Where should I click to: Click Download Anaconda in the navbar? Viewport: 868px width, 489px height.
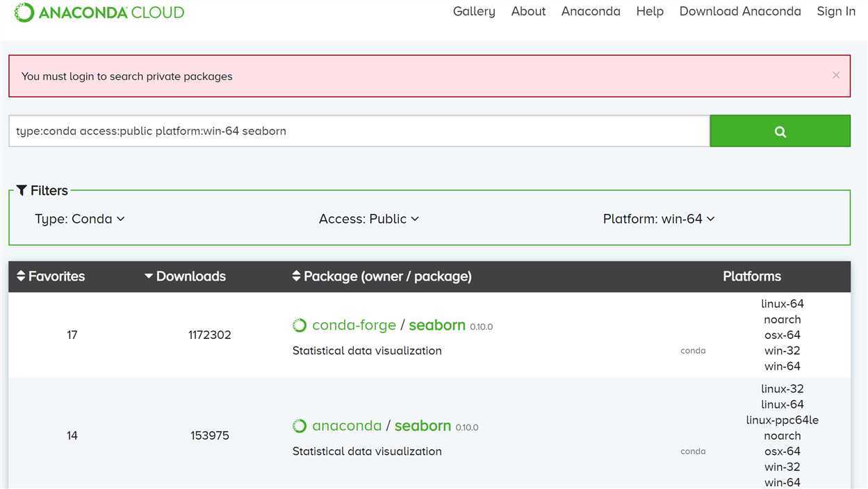coord(740,11)
